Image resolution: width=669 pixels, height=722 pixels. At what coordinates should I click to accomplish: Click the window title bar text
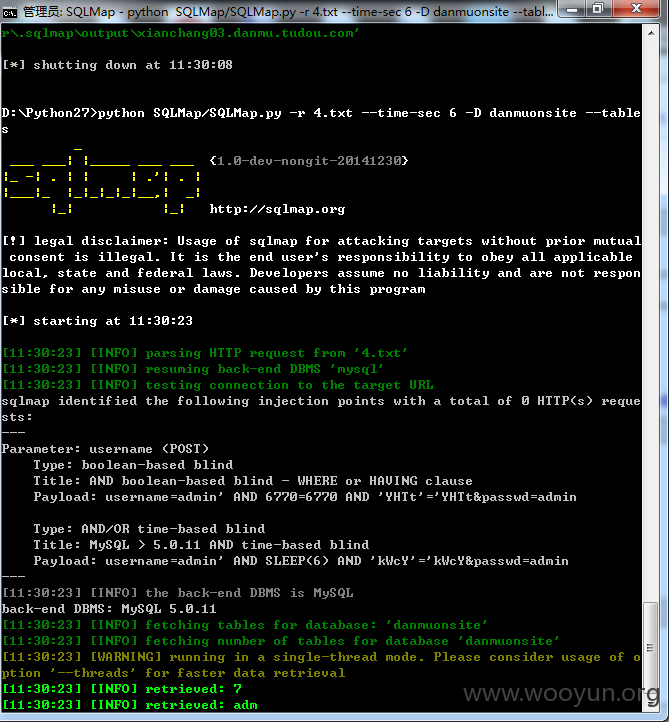point(288,12)
